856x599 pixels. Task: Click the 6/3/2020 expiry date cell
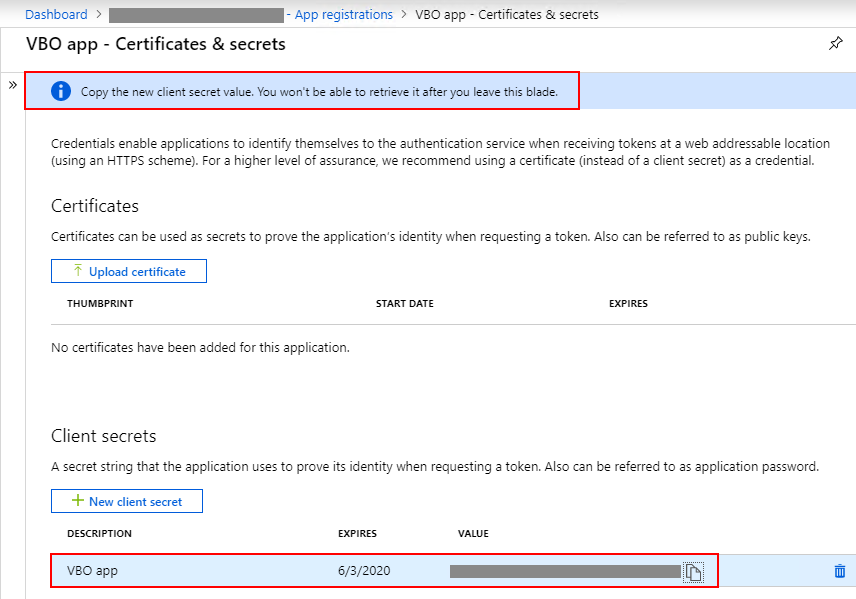click(x=364, y=571)
